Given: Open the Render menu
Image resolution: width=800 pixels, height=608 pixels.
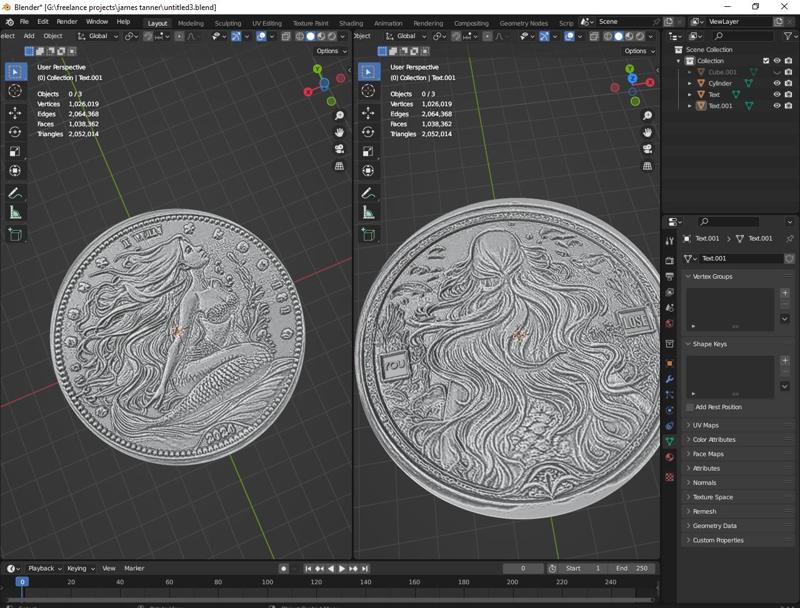Looking at the screenshot, I should point(67,21).
